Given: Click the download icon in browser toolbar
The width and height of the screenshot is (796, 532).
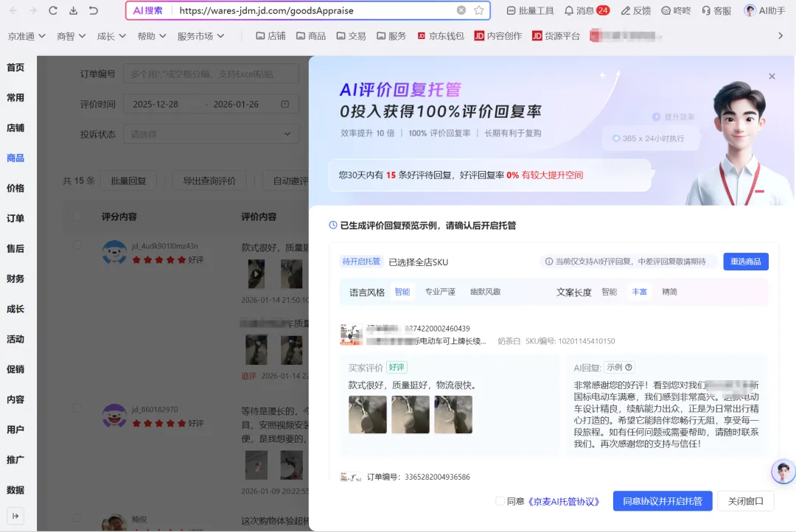Looking at the screenshot, I should tap(73, 10).
